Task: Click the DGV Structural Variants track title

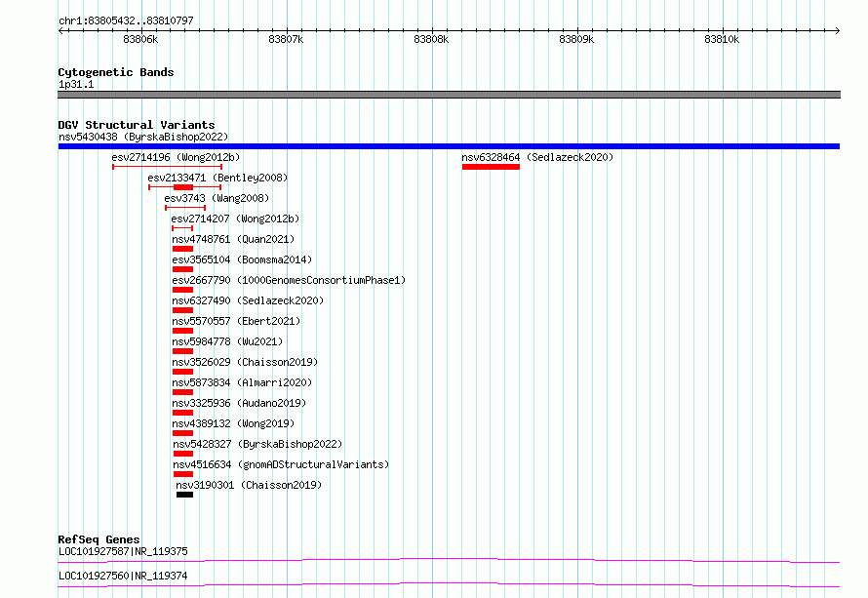Action: click(x=137, y=125)
